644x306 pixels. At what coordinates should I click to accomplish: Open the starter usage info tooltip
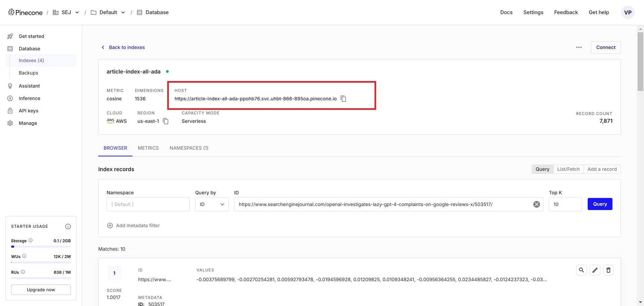[x=68, y=226]
